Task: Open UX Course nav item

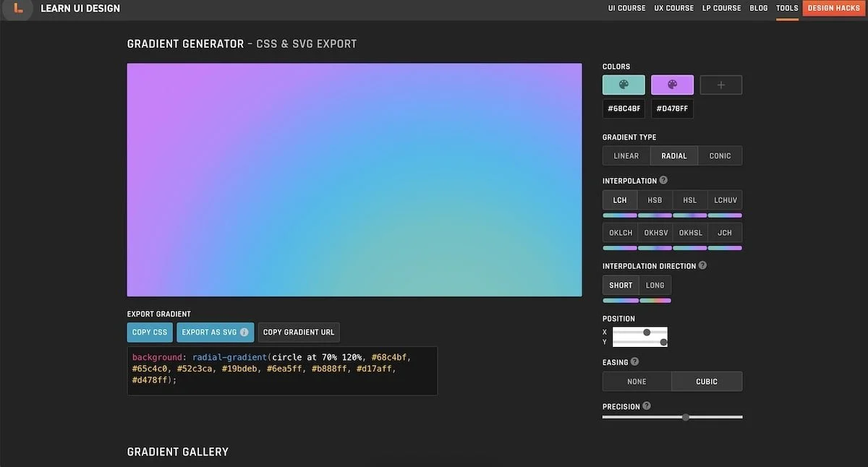Action: (x=673, y=8)
